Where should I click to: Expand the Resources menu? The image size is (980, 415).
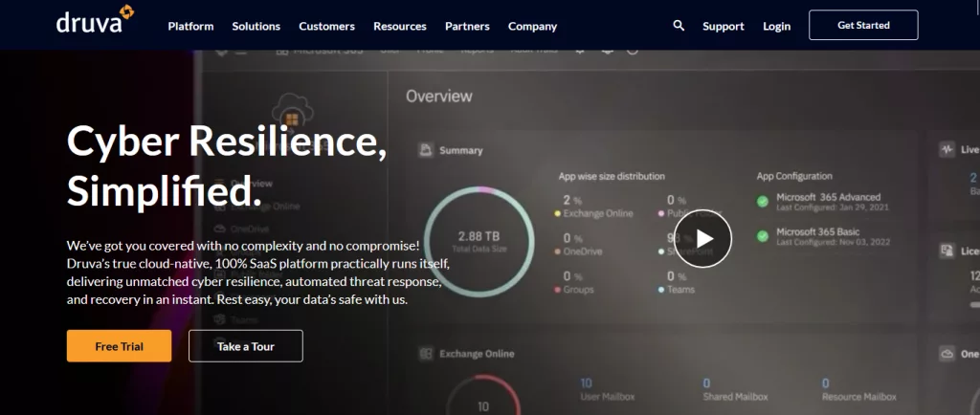click(x=400, y=26)
